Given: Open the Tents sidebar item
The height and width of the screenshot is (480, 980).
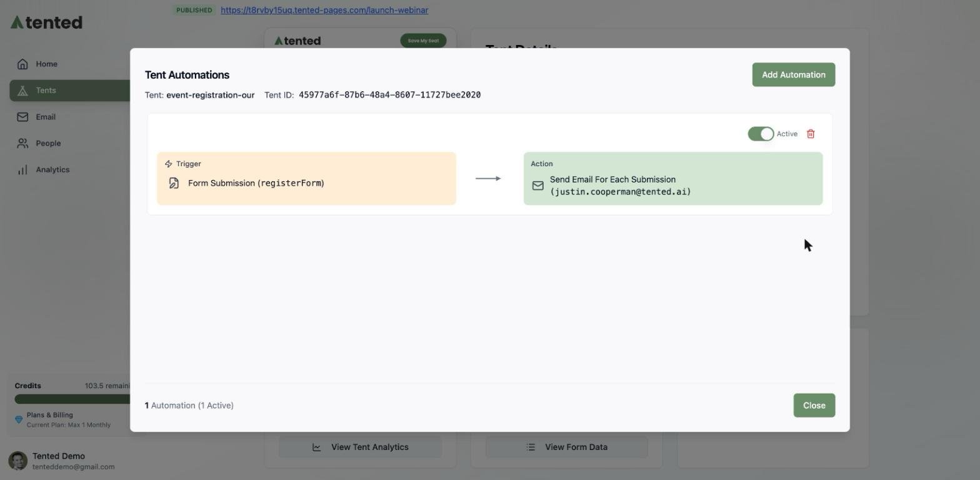Looking at the screenshot, I should (x=71, y=91).
